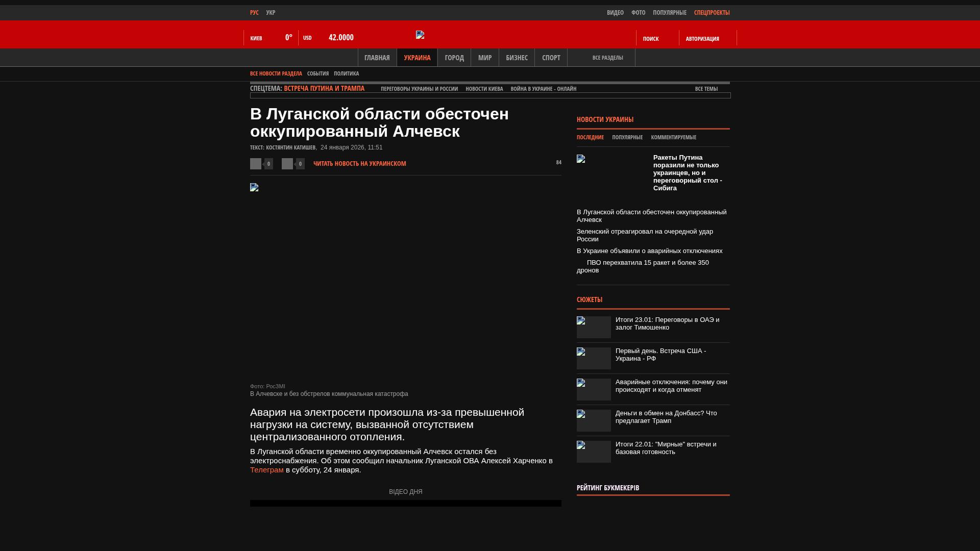Switch to the Популярные news tab
This screenshot has height=551, width=980.
(x=627, y=137)
